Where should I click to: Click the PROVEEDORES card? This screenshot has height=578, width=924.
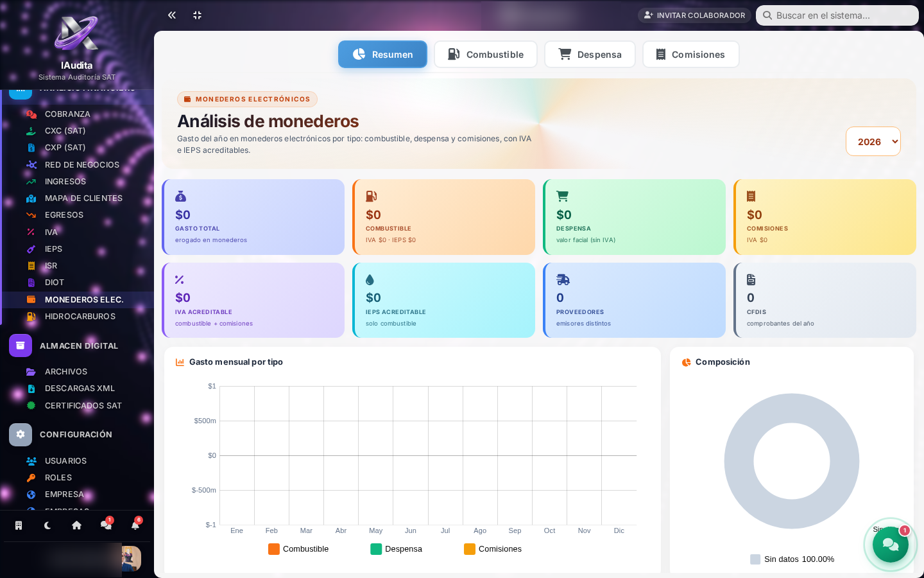(635, 300)
